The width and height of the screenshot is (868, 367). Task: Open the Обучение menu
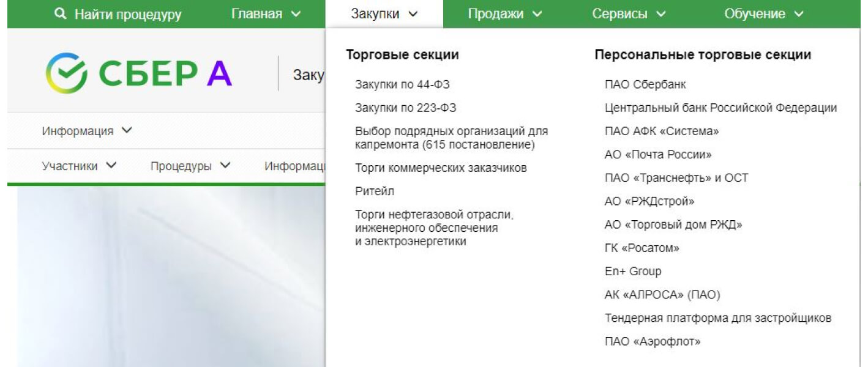(763, 13)
